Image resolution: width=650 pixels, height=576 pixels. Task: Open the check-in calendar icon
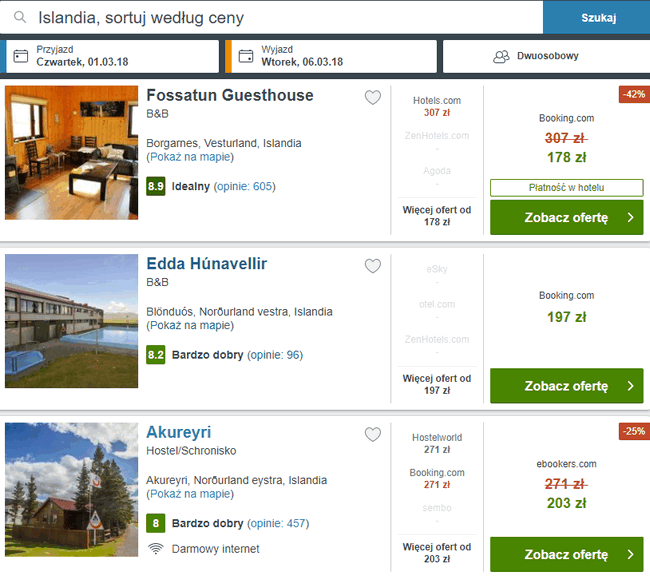point(21,56)
